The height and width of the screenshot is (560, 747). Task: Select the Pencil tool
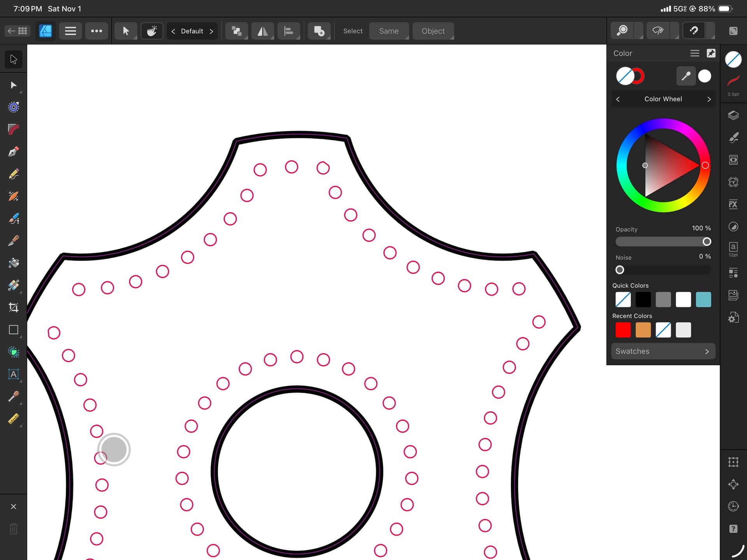14,174
